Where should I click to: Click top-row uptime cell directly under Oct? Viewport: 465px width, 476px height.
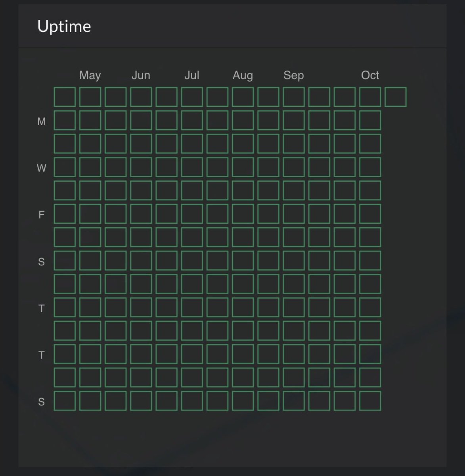coord(370,97)
